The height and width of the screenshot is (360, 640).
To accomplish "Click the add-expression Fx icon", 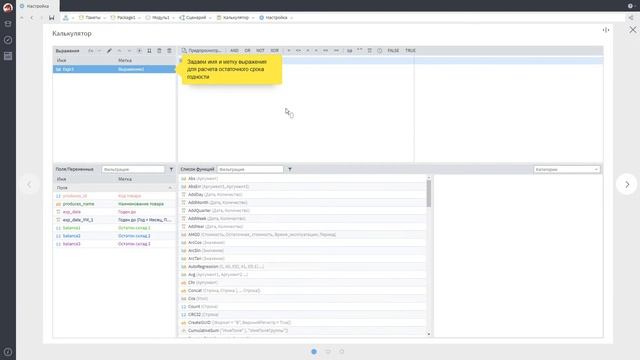I will tap(91, 51).
